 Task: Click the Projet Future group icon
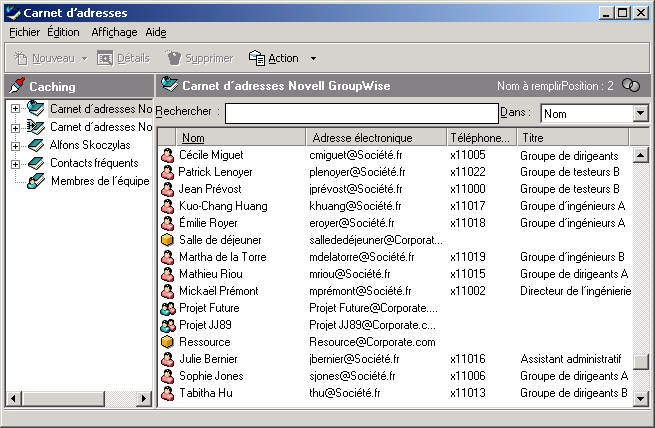click(168, 308)
